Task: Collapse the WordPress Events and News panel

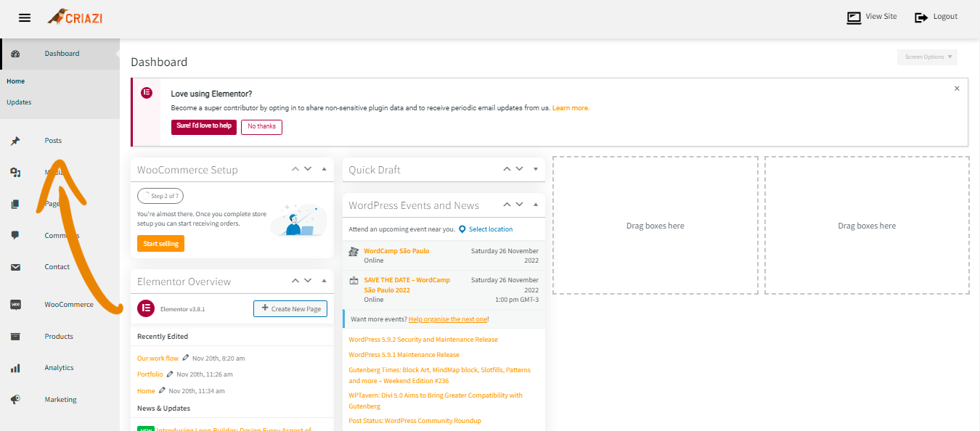Action: 535,205
